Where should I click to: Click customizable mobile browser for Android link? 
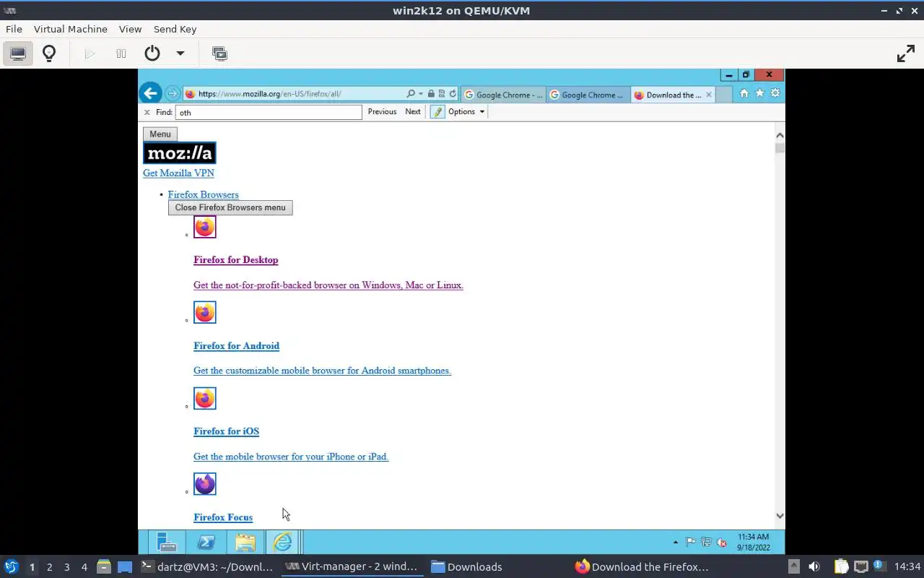point(322,371)
